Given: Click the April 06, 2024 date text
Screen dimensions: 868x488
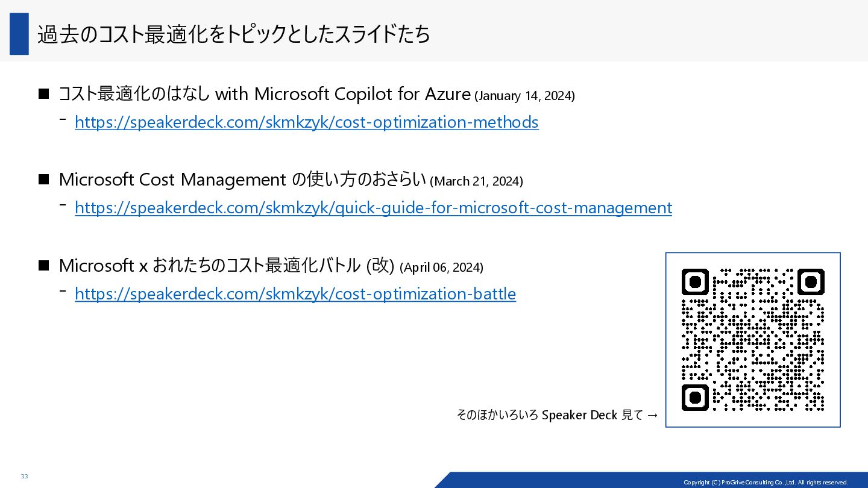Looking at the screenshot, I should (x=441, y=267).
